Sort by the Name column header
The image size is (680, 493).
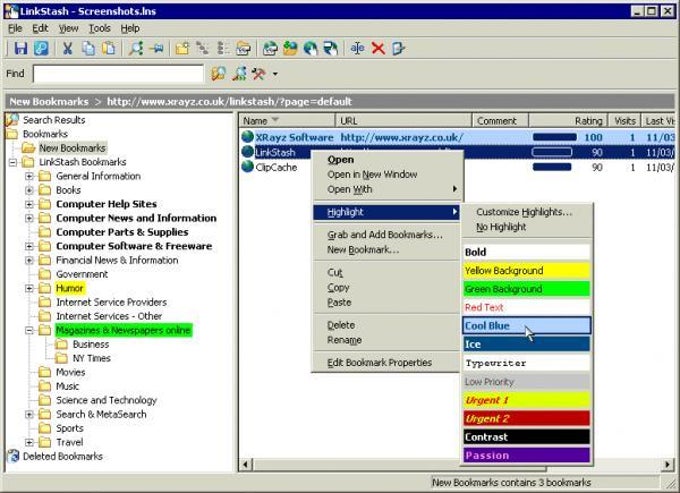287,121
